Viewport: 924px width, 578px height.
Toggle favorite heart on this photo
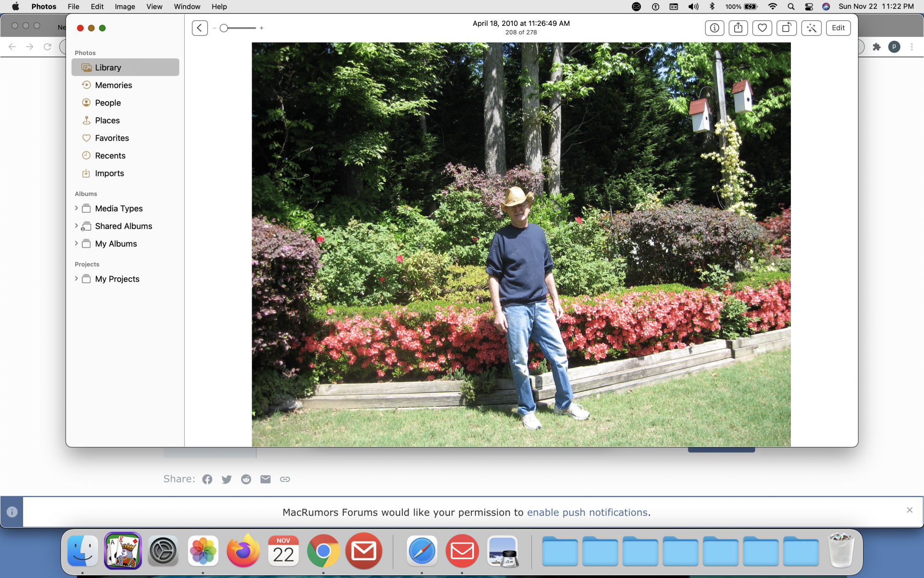tap(762, 28)
